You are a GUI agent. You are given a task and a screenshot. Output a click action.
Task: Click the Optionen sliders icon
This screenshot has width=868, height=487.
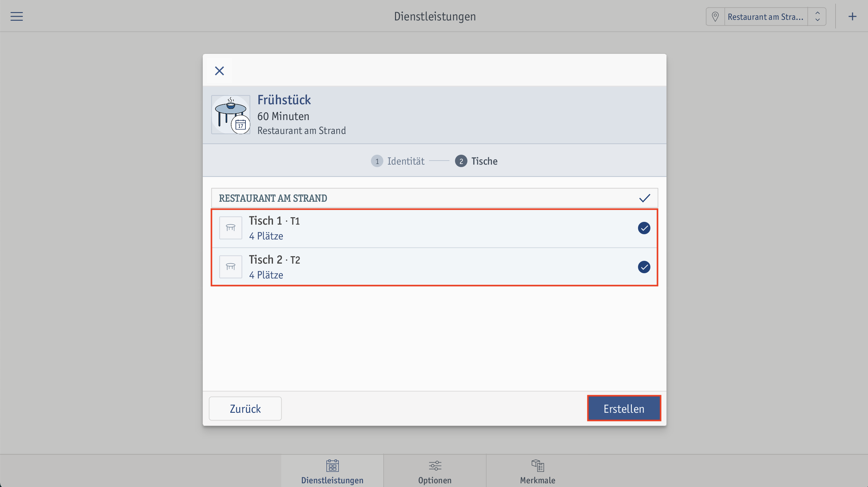[435, 466]
